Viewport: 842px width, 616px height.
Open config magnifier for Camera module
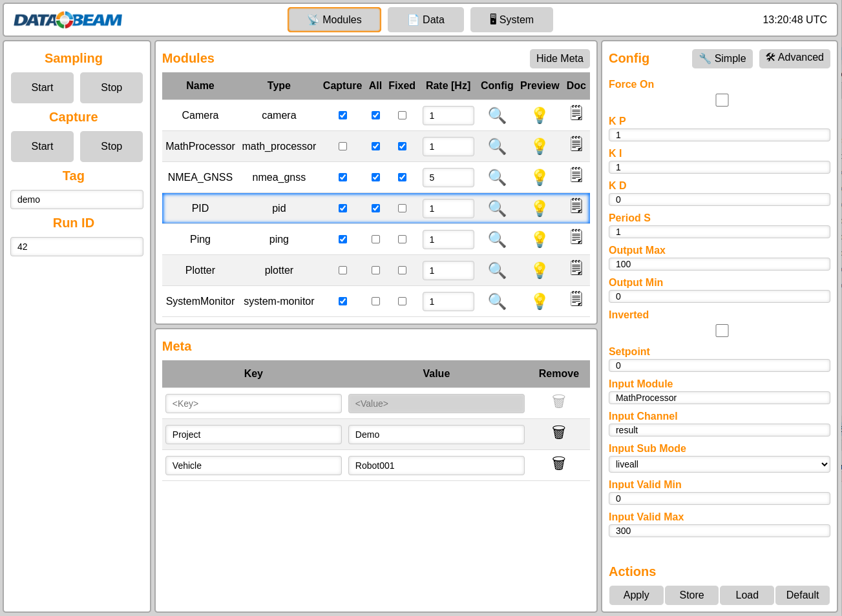(x=496, y=116)
